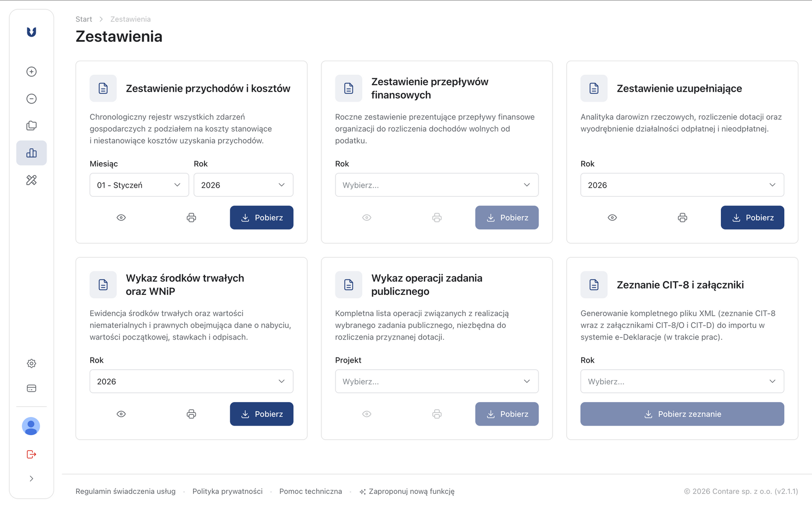812x508 pixels.
Task: Select the bar chart reports icon in sidebar
Action: click(x=31, y=152)
